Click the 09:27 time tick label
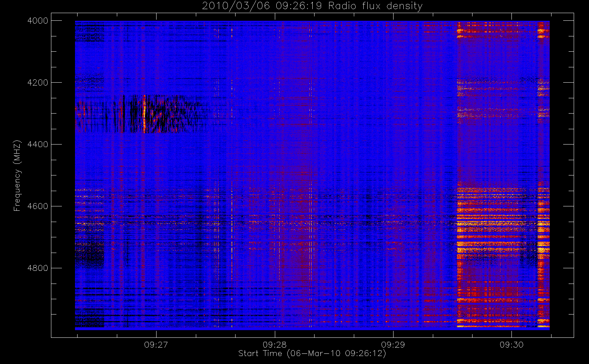 156,345
